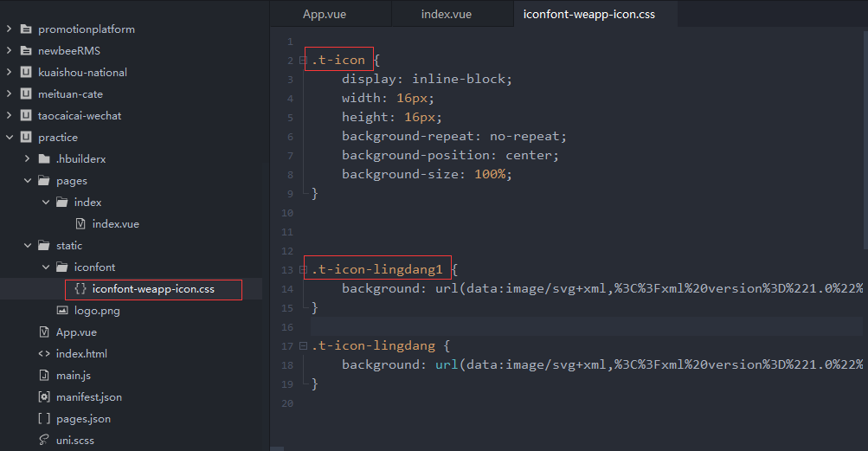Open logo.png from the tree
This screenshot has height=451, width=868.
pos(97,310)
